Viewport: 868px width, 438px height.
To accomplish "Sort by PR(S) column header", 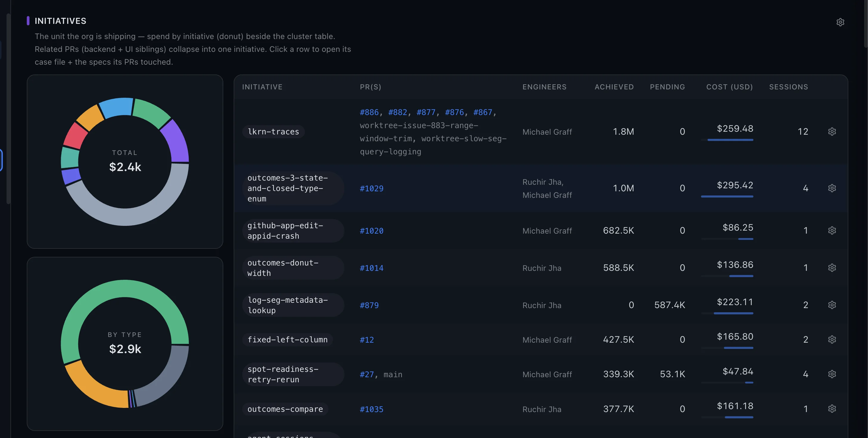I will tap(370, 87).
